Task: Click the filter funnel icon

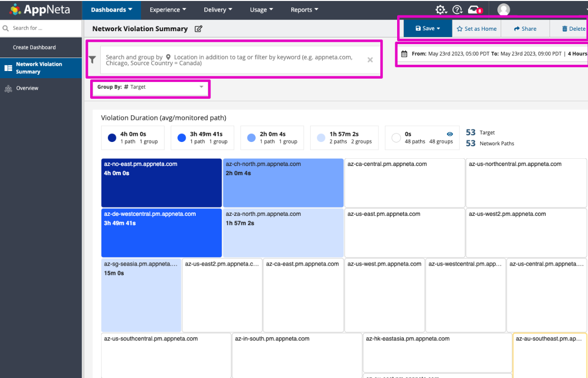Action: click(x=93, y=59)
